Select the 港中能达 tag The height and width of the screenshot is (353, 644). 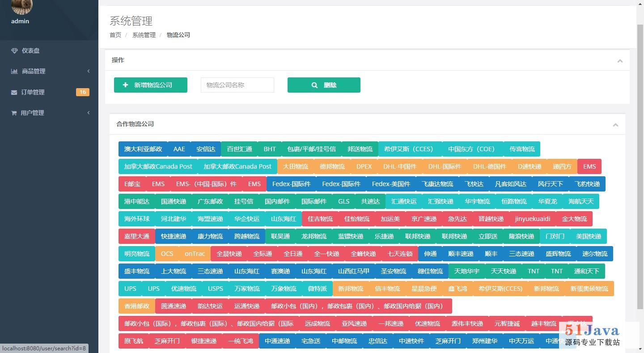pos(137,201)
